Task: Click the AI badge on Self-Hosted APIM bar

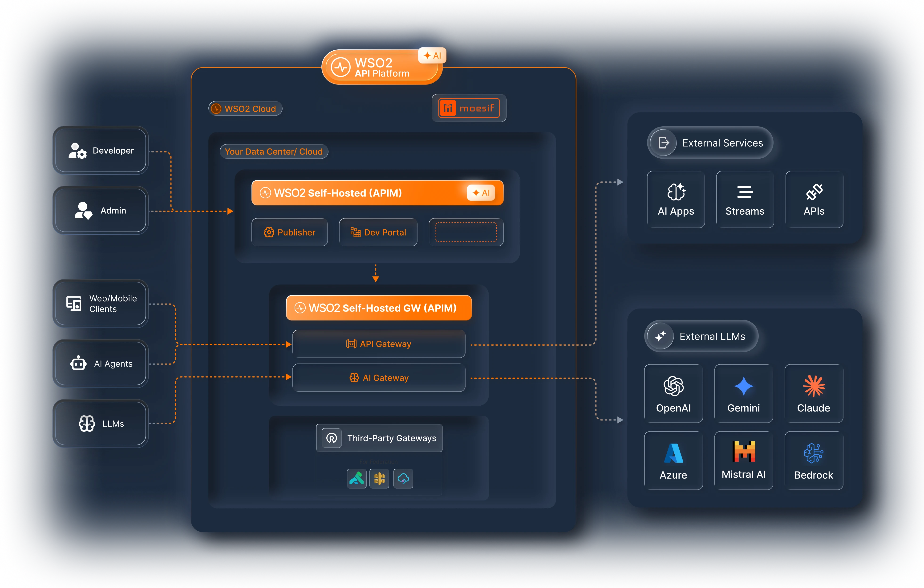Action: click(x=481, y=192)
